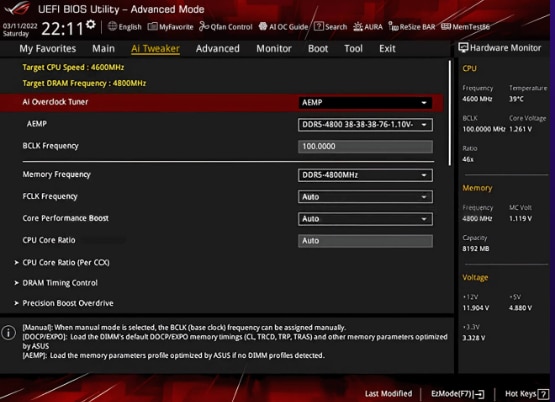Click the 8192 MB capacity value
The width and height of the screenshot is (555, 402).
476,248
